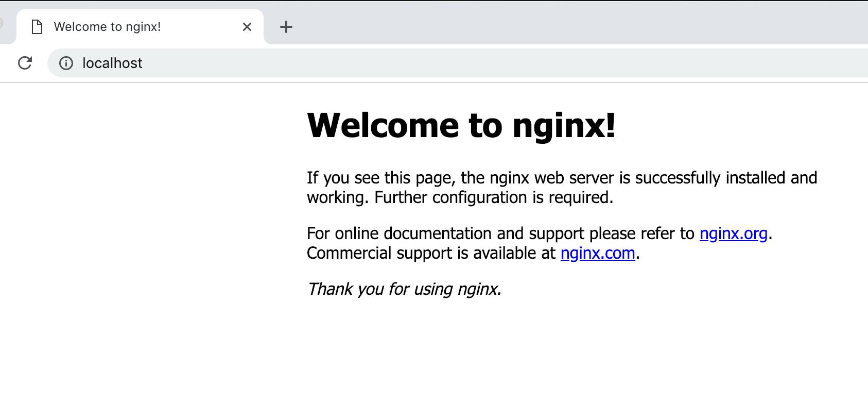Click the localhost URL text in the address bar
This screenshot has width=868, height=402.
112,63
